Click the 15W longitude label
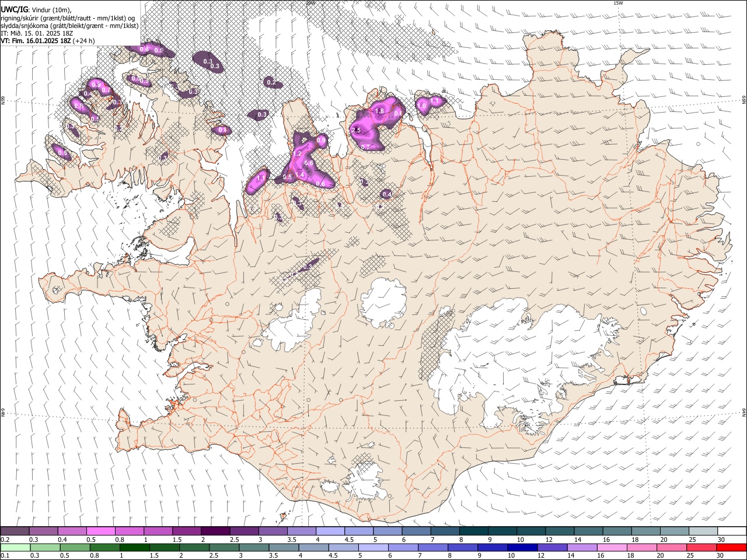This screenshot has height=560, width=747. coord(618,3)
